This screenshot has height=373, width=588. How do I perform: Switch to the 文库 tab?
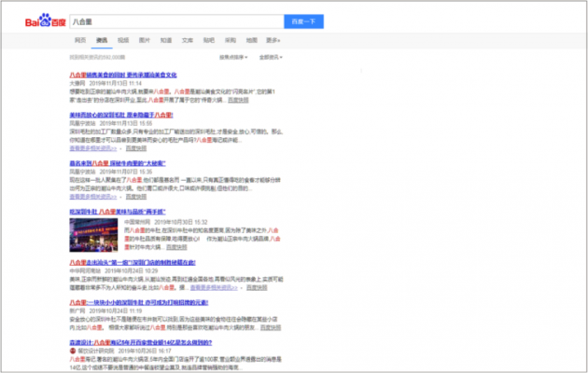[188, 41]
